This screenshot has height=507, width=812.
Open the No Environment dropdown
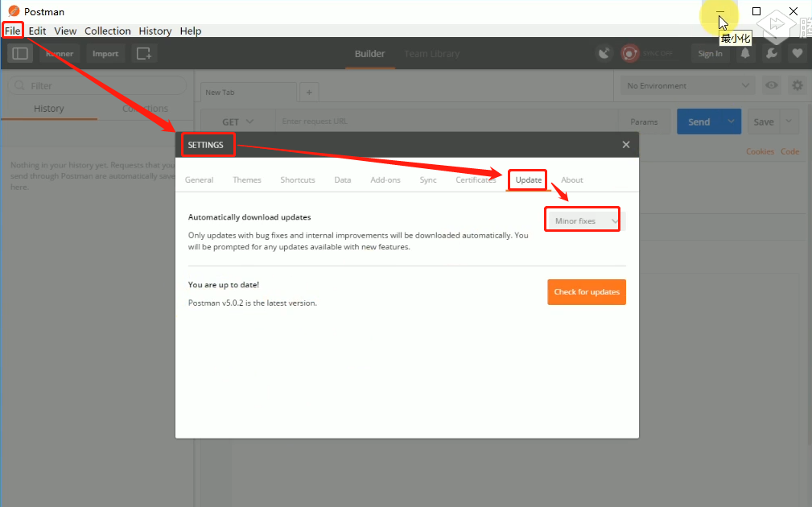point(688,85)
